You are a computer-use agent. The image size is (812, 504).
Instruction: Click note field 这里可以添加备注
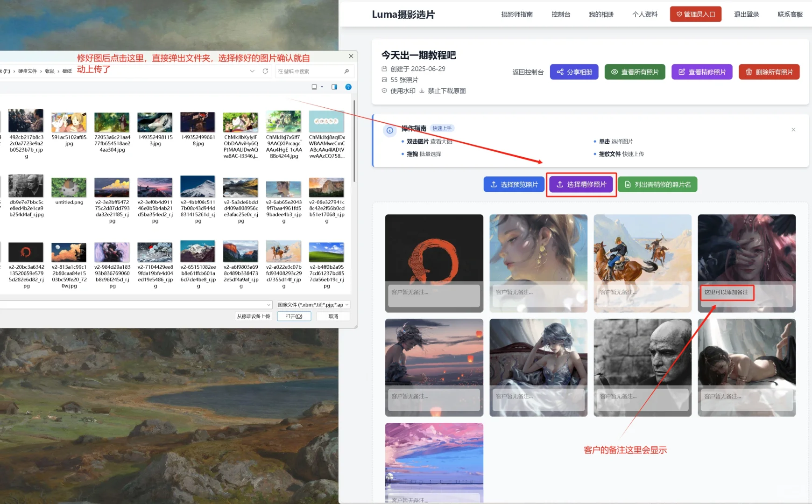click(746, 296)
